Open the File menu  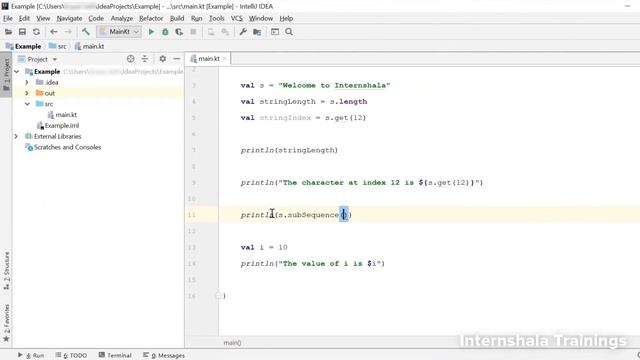(8, 18)
